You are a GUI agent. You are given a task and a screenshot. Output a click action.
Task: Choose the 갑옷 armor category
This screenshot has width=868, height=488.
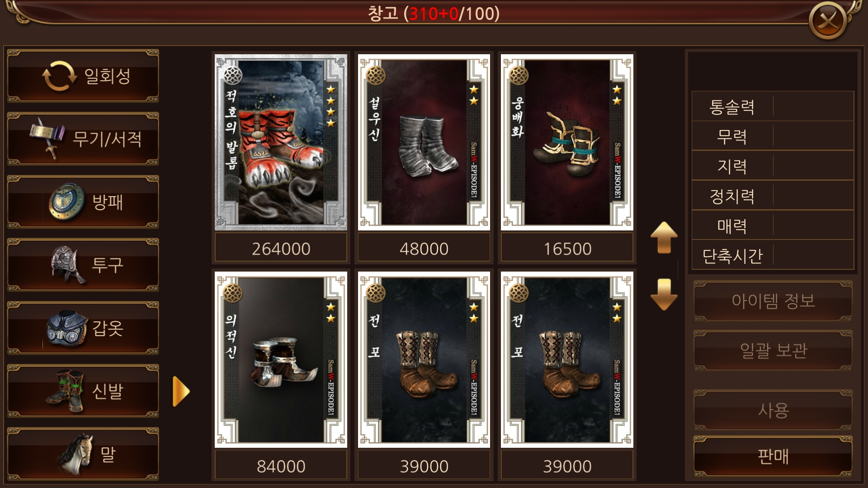(x=83, y=328)
